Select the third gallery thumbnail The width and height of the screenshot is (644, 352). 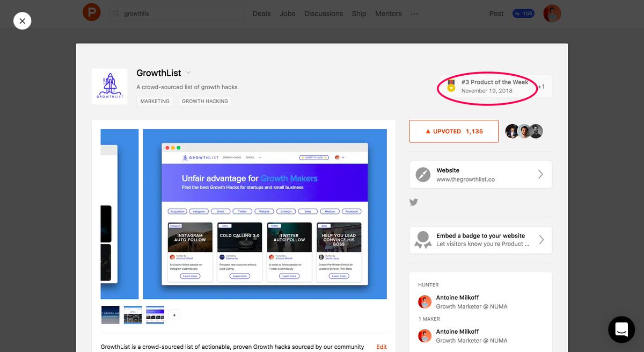coord(155,314)
